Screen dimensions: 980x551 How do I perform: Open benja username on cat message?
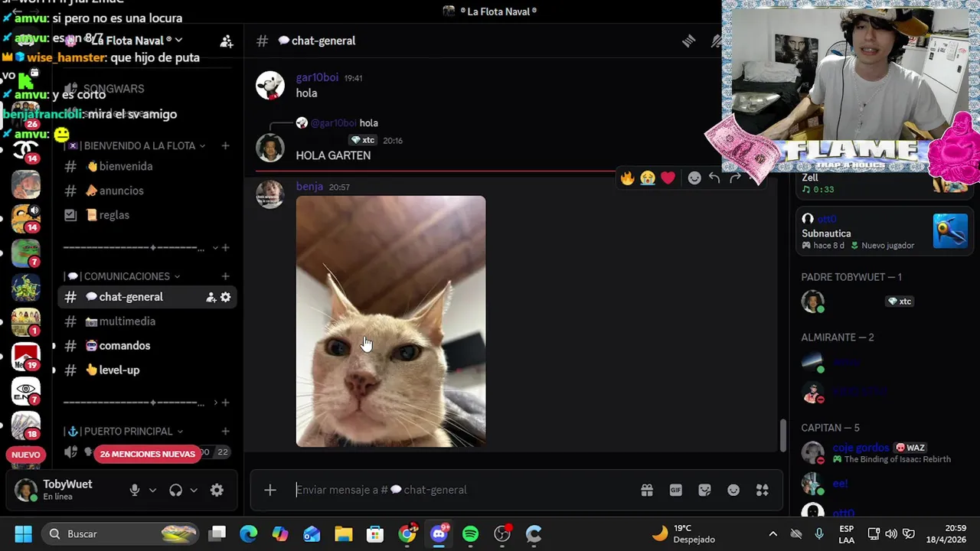(309, 187)
